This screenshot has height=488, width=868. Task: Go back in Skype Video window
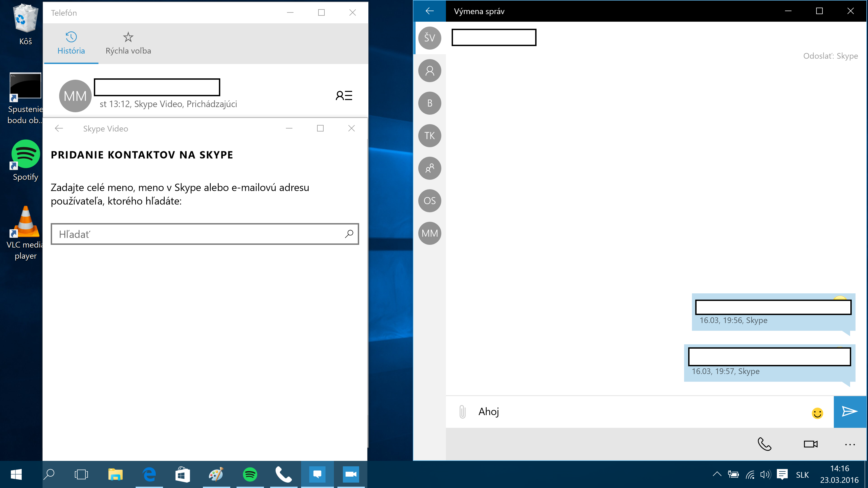point(59,128)
